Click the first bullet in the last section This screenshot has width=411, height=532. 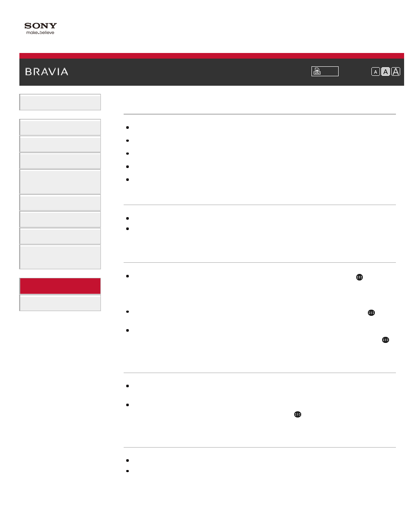(128, 460)
